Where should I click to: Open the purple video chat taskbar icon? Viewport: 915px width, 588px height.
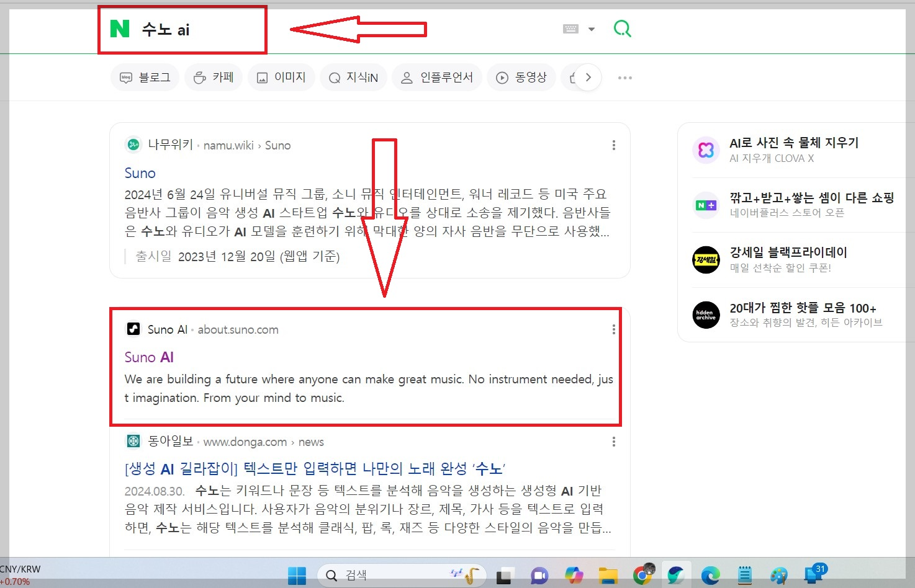pos(539,576)
